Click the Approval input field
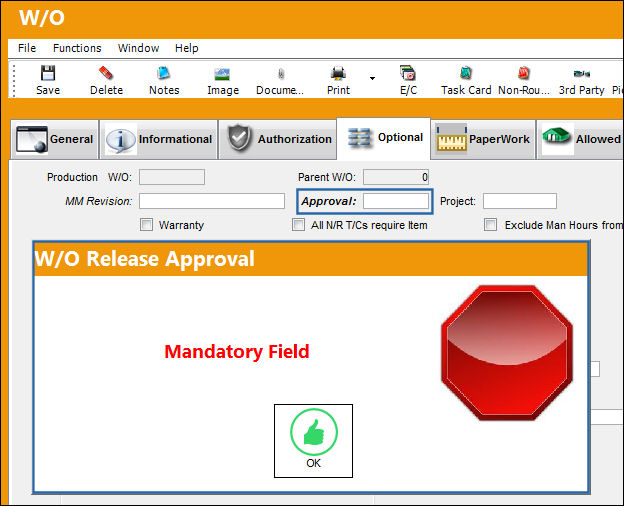This screenshot has width=624, height=506. (x=396, y=201)
